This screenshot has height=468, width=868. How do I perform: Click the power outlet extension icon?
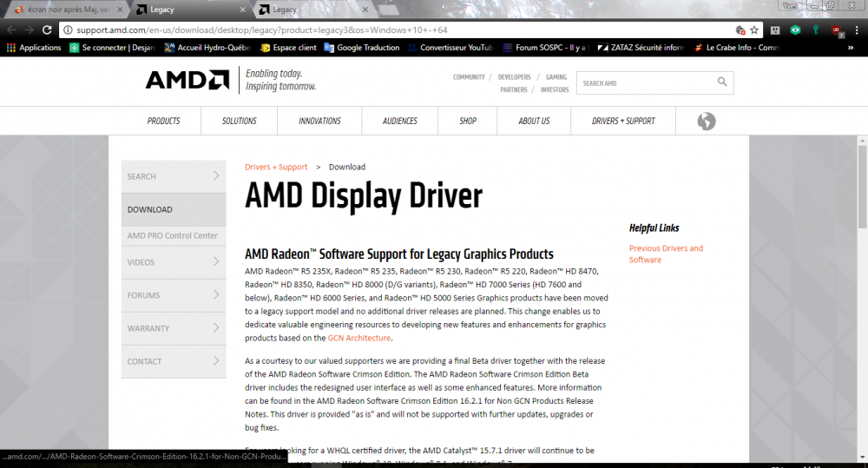point(775,30)
